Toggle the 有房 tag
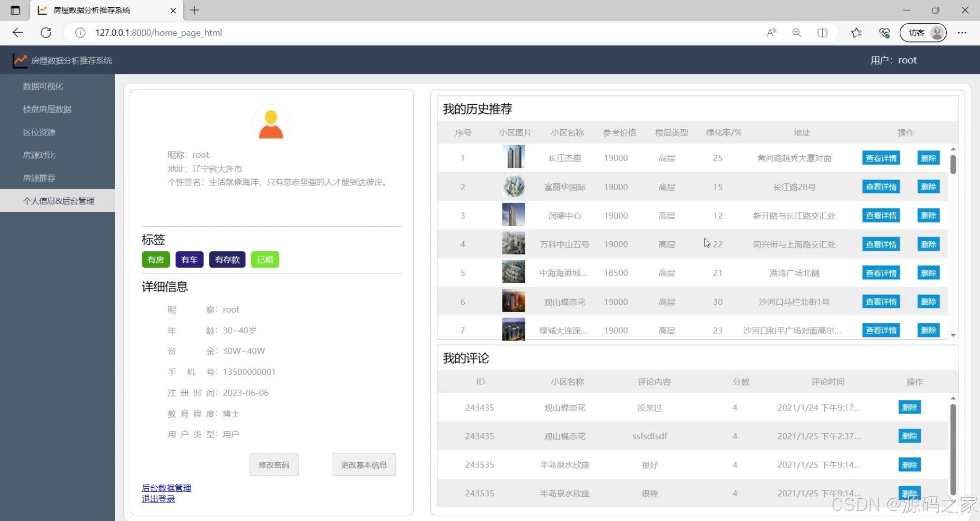 155,260
